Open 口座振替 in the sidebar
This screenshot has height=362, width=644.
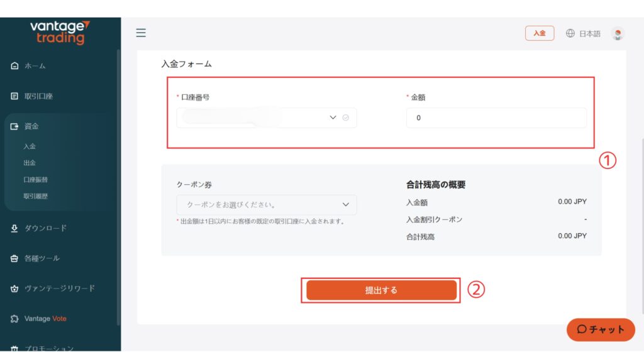tap(35, 179)
